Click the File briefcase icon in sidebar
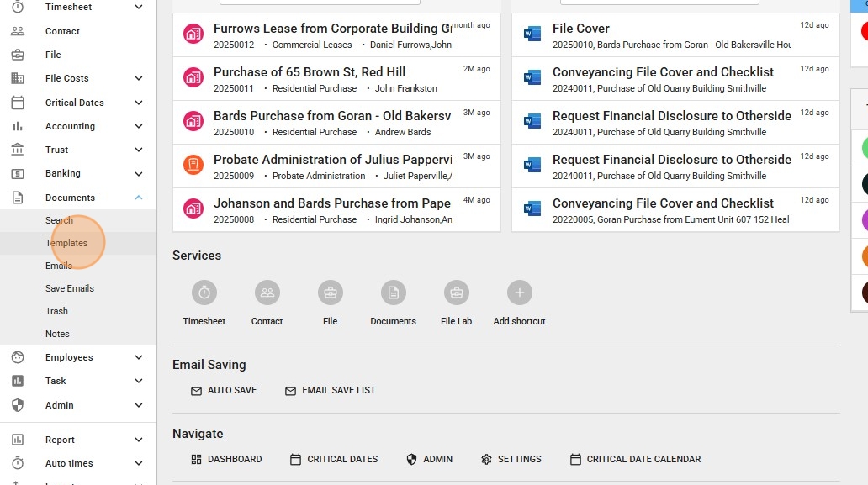This screenshot has height=485, width=868. pyautogui.click(x=18, y=55)
